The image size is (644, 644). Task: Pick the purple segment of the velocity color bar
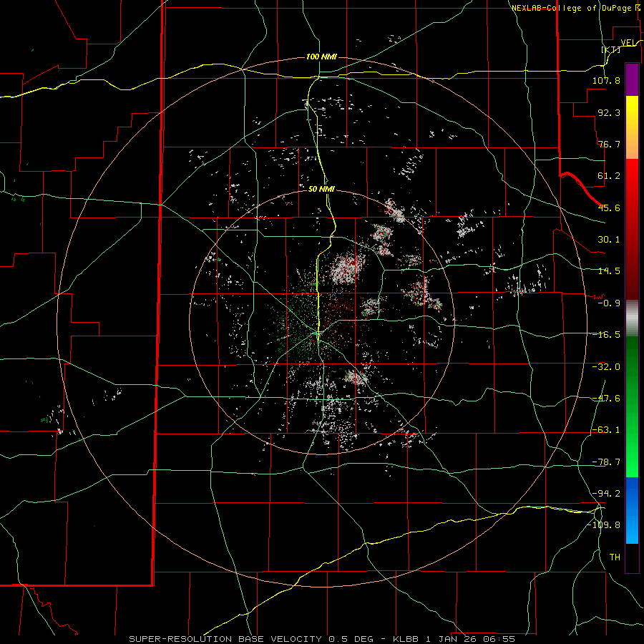(x=632, y=79)
